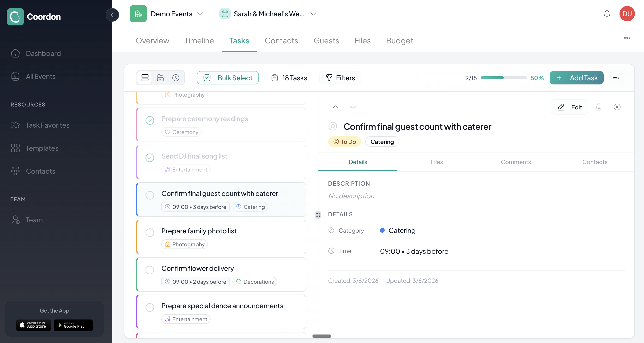Viewport: 644px width, 343px height.
Task: Uncheck the Send DJ final song list task
Action: coord(150,158)
